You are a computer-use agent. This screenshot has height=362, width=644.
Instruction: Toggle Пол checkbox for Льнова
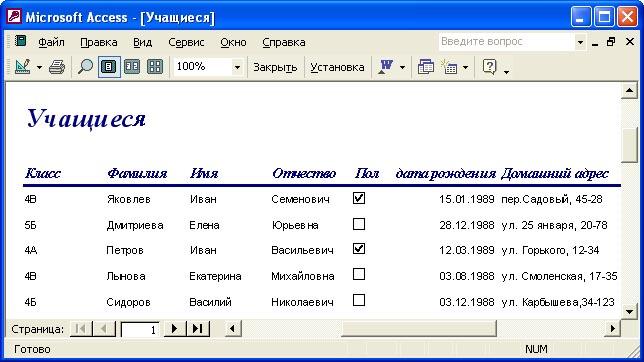359,274
